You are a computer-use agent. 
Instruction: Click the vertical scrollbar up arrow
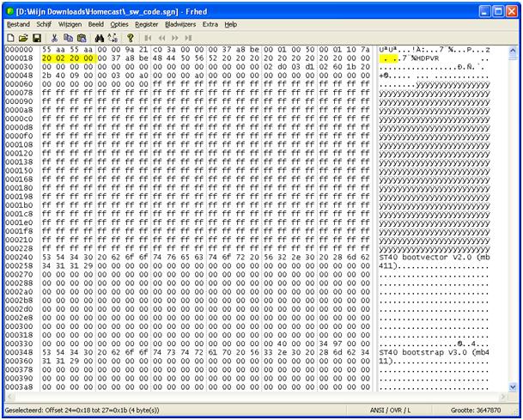click(513, 51)
